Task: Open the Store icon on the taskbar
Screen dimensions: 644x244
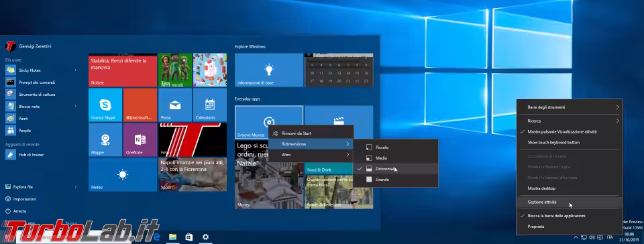Action: point(189,237)
